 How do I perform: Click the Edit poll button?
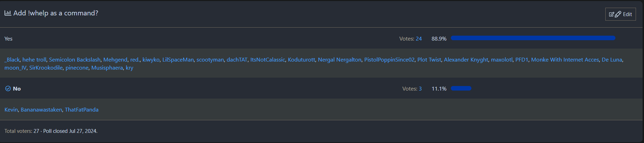(x=620, y=14)
